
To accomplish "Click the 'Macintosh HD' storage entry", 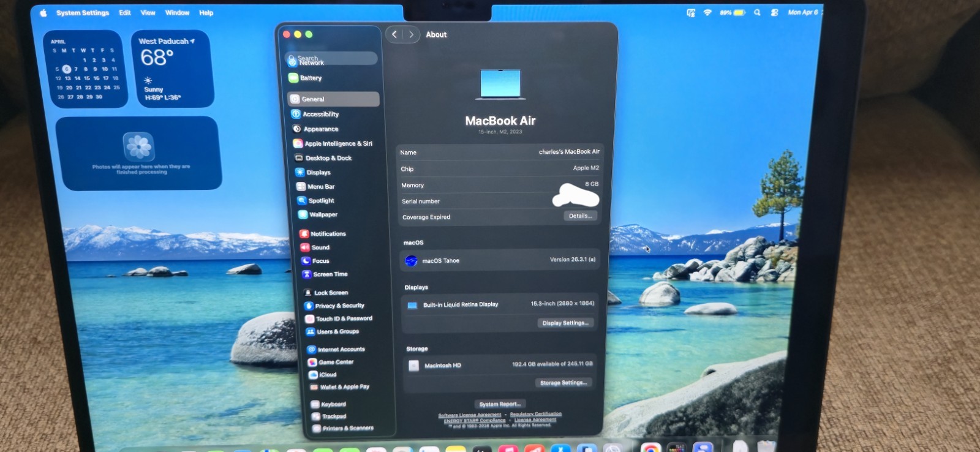I will pyautogui.click(x=443, y=366).
